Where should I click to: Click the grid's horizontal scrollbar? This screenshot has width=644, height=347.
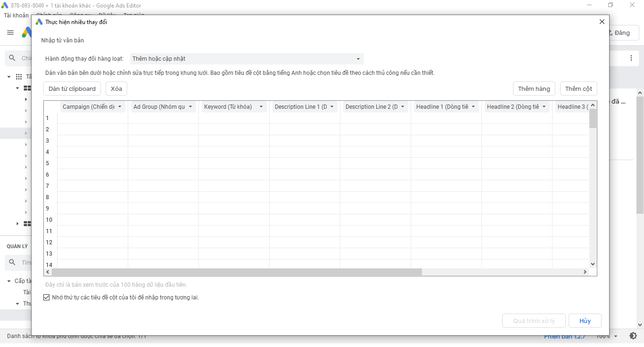click(x=237, y=272)
